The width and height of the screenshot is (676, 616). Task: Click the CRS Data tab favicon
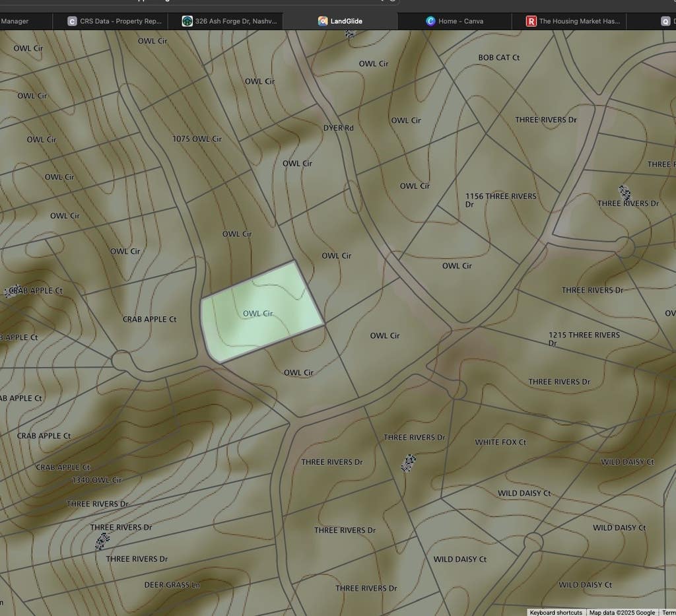point(72,21)
